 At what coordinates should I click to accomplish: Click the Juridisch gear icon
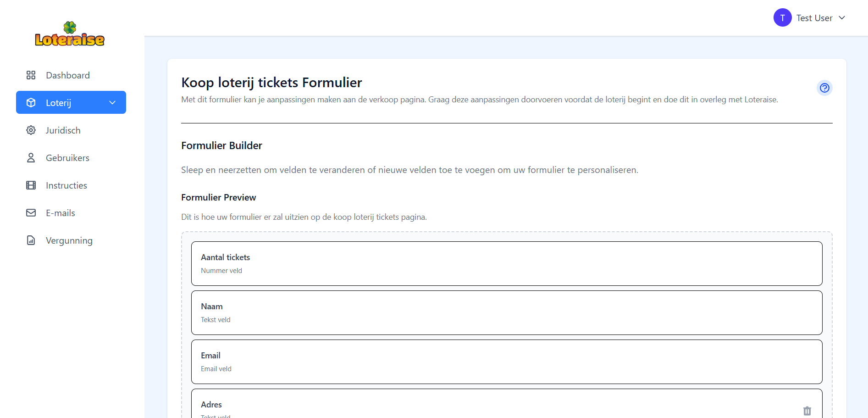31,130
